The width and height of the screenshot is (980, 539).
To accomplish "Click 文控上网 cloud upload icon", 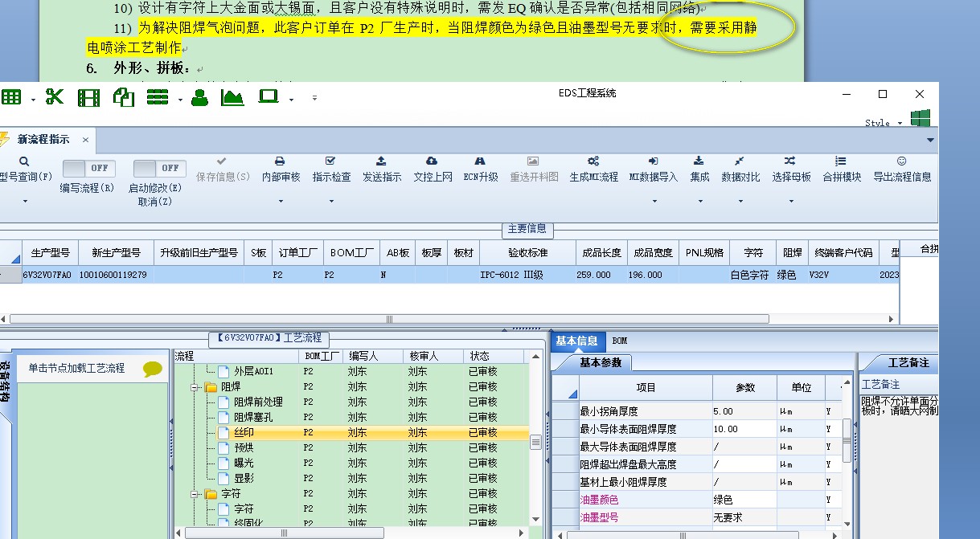I will click(x=432, y=161).
